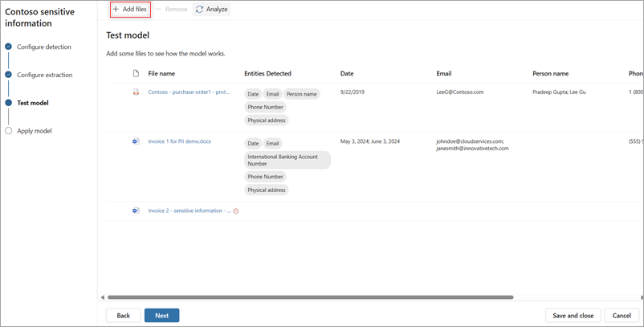Open Contoso - purchase-order1 file link

[x=189, y=92]
